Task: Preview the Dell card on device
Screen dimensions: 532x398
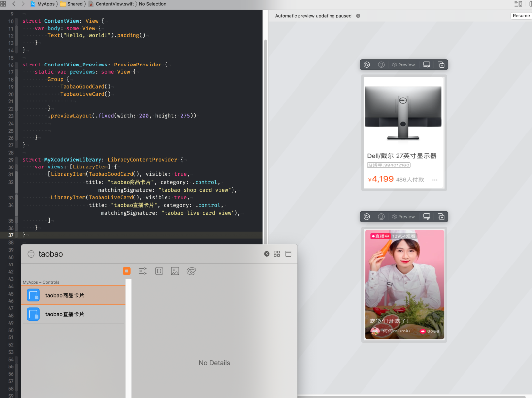Action: (x=427, y=65)
